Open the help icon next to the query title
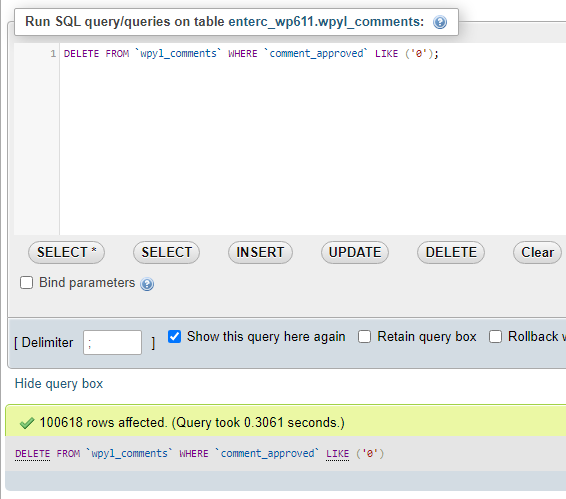Screen dimensions: 566x499 [x=440, y=22]
